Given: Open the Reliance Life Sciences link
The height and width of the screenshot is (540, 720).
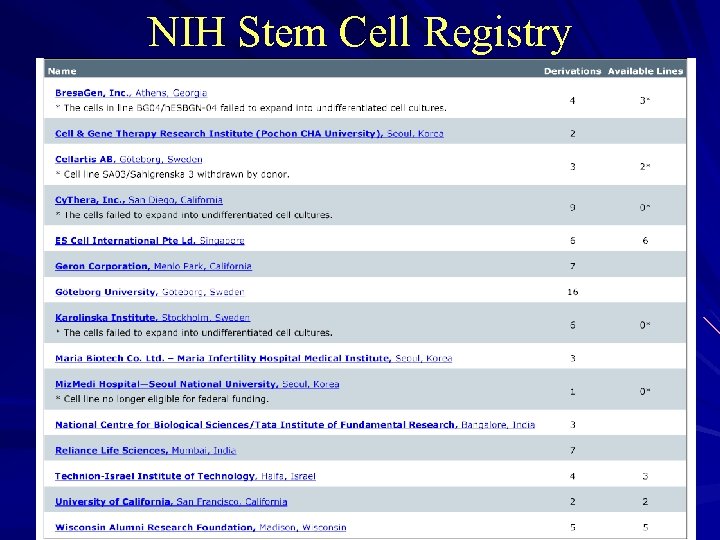Looking at the screenshot, I should 146,450.
